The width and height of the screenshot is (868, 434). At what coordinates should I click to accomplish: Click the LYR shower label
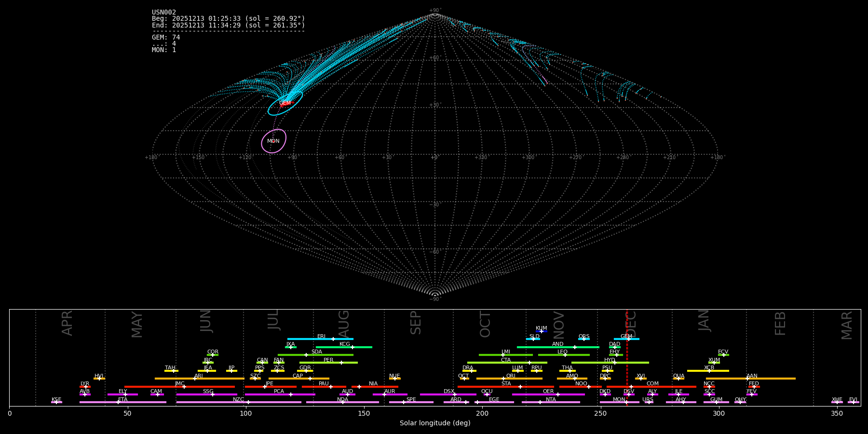click(x=85, y=384)
